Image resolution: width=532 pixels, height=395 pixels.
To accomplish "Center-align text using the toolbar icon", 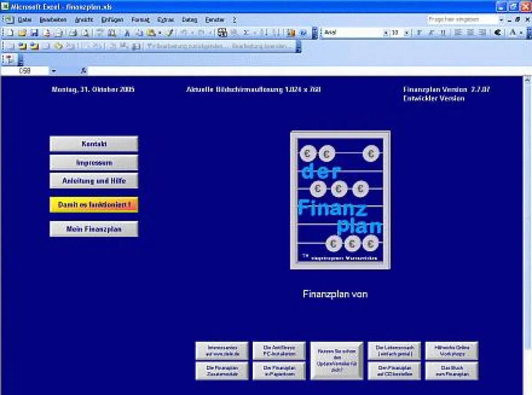I will click(470, 33).
